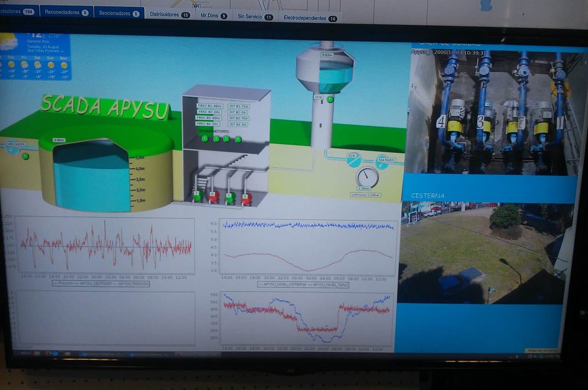Screen dimensions: 588x390
Task: Select the first red pump marked 0
Action: tap(213, 197)
